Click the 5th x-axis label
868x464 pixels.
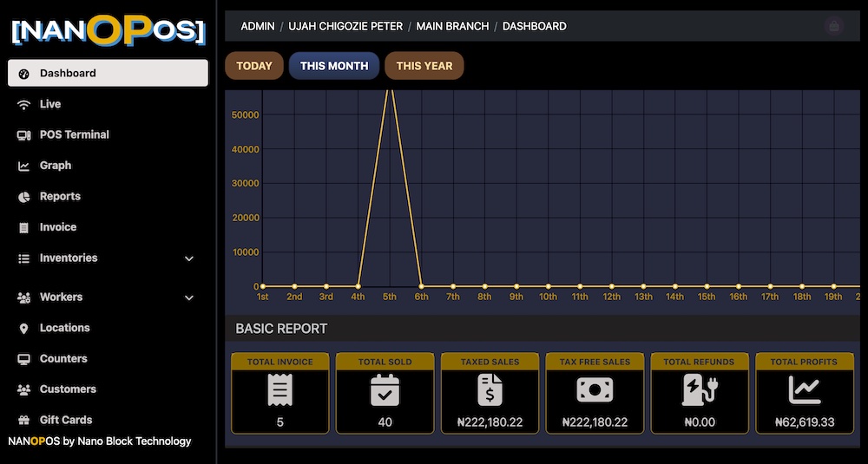pos(389,297)
